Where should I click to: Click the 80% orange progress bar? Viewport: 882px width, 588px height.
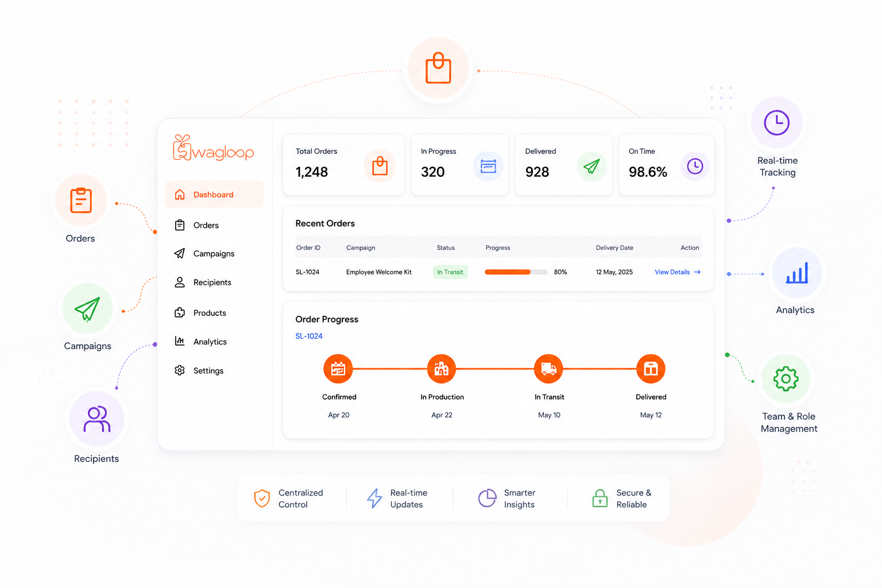click(x=516, y=272)
